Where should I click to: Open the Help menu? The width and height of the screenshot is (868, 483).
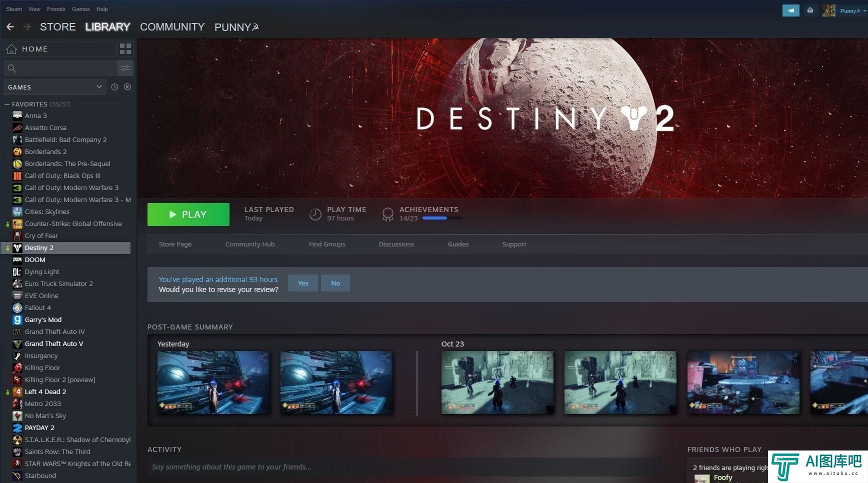[x=102, y=9]
